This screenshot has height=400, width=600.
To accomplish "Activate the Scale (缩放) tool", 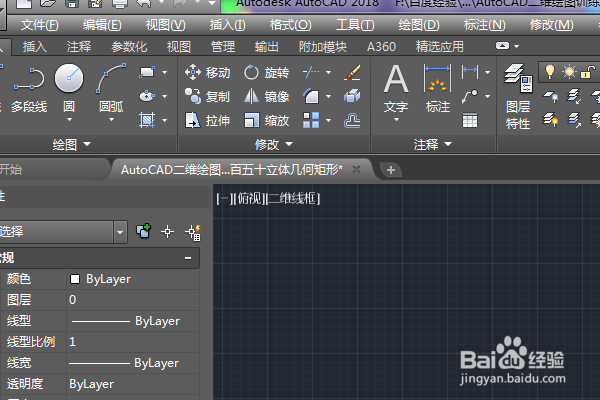I will click(x=266, y=121).
